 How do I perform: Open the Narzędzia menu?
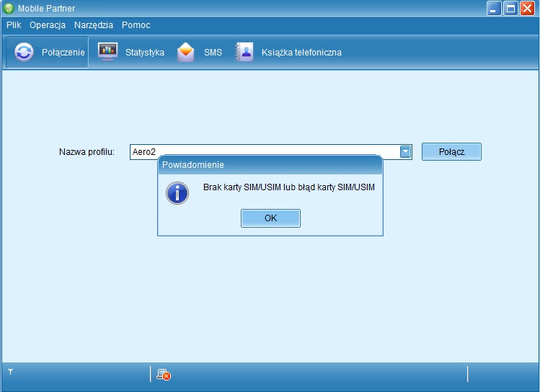click(94, 24)
